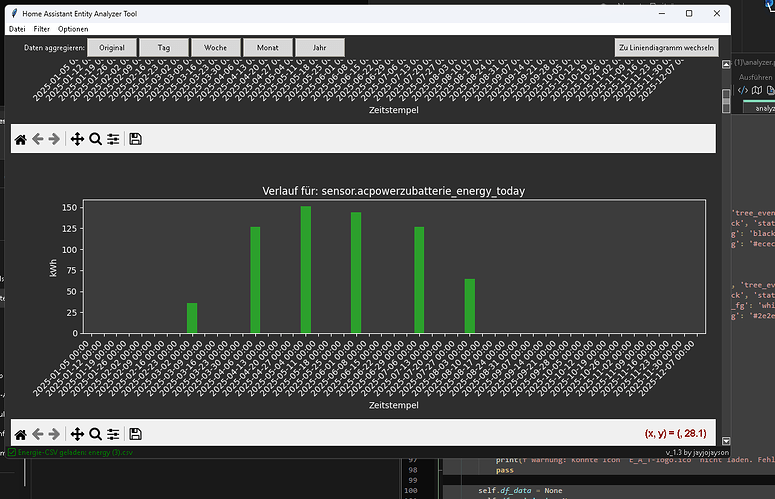Reset view with lower toolbar home icon
Viewport: 775px width, 499px height.
click(20, 434)
